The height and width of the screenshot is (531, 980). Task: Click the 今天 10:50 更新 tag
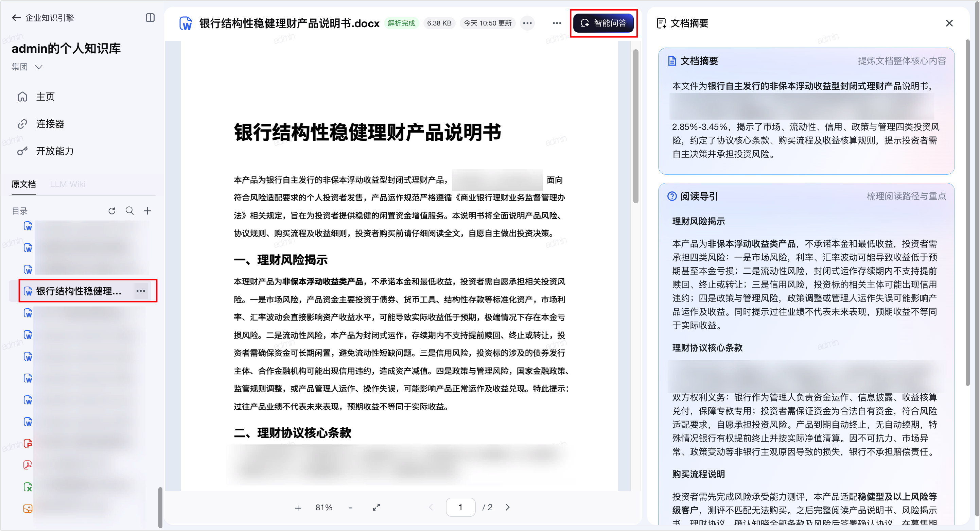pyautogui.click(x=487, y=23)
